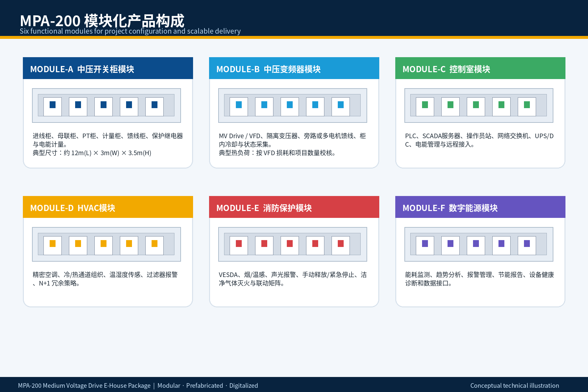
Task: Click footer text MPA-200 Medium Voltage Drive E-House Package
Action: click(x=84, y=385)
